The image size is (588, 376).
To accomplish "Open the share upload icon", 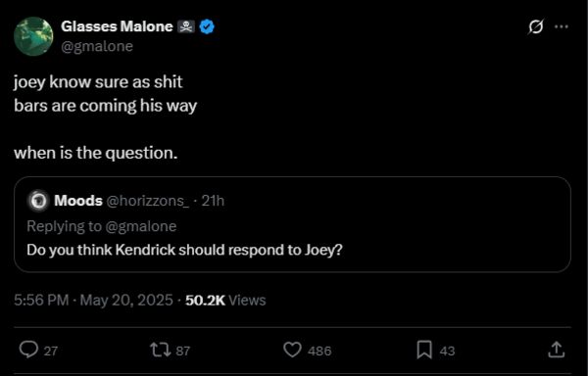I will [556, 350].
